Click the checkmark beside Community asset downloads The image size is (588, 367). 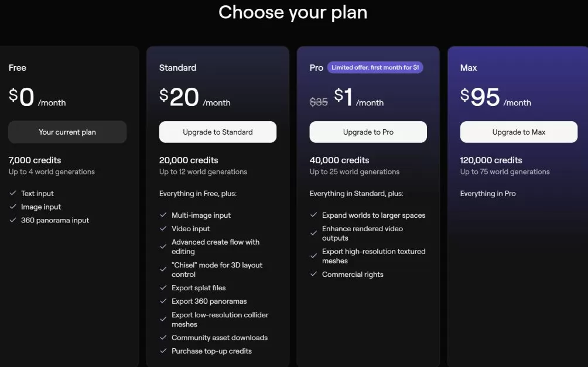click(163, 338)
